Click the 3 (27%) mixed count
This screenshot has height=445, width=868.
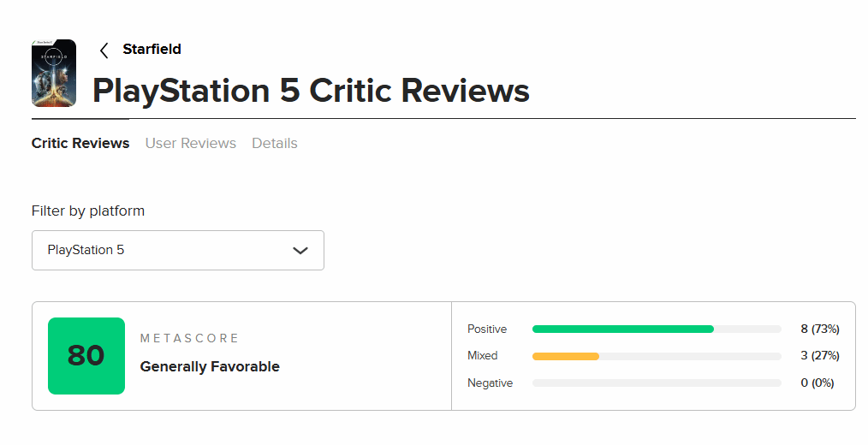click(819, 356)
